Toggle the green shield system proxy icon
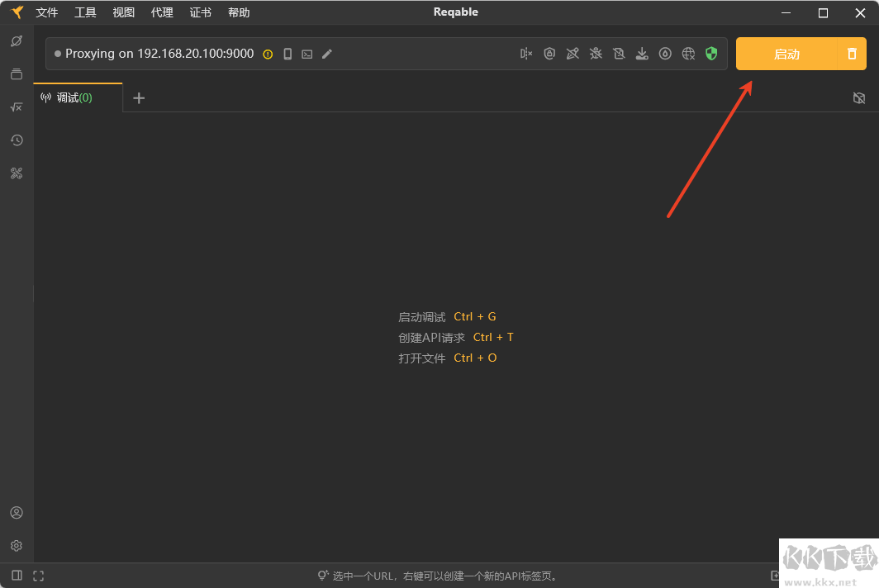Screen dimensions: 879x588 coord(711,54)
